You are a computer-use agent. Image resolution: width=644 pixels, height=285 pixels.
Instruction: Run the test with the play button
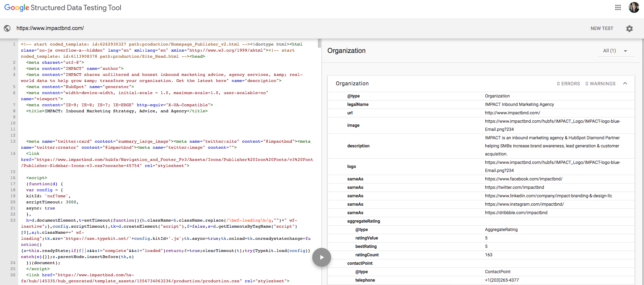(x=322, y=257)
